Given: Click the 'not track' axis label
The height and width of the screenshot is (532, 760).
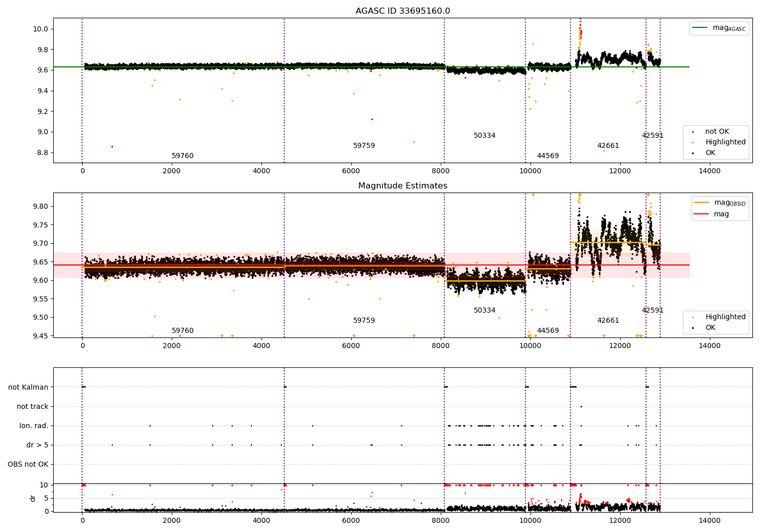Looking at the screenshot, I should point(32,407).
